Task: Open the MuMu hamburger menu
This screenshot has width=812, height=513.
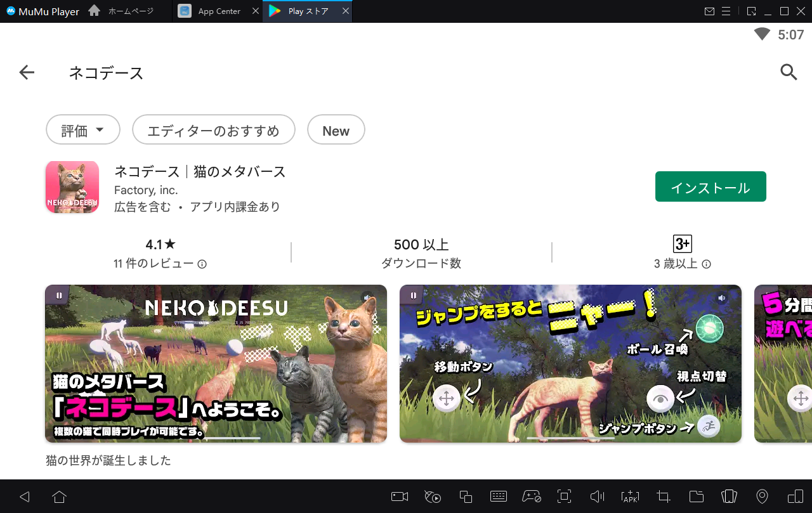Action: 726,11
